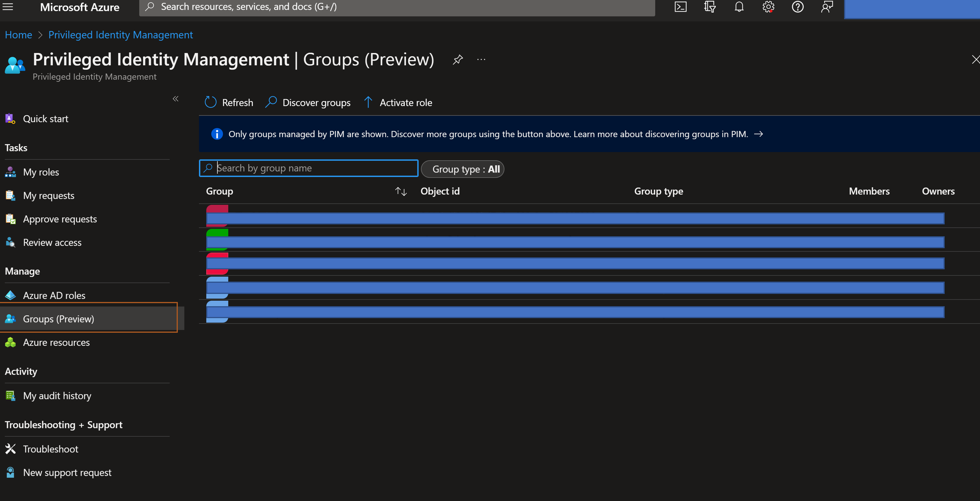Open the account area at top right
This screenshot has height=501, width=980.
[x=912, y=8]
